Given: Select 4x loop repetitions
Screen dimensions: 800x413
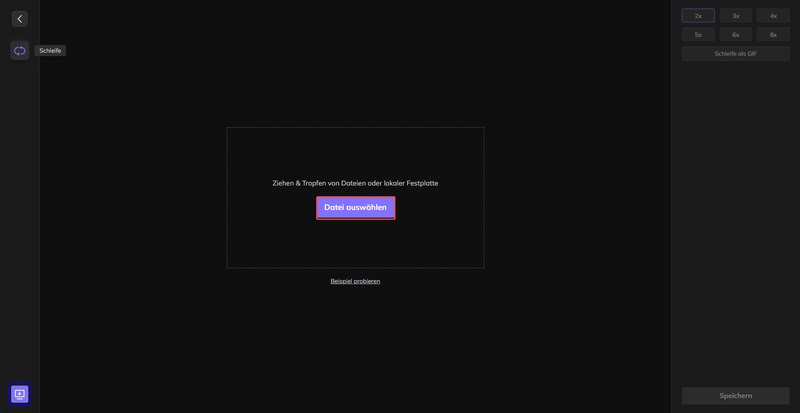Looking at the screenshot, I should pos(773,16).
